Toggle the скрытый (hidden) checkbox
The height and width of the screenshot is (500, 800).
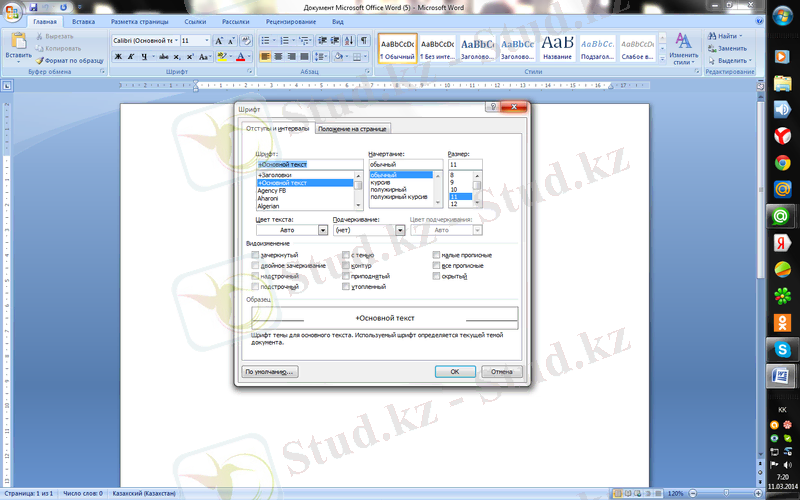436,276
